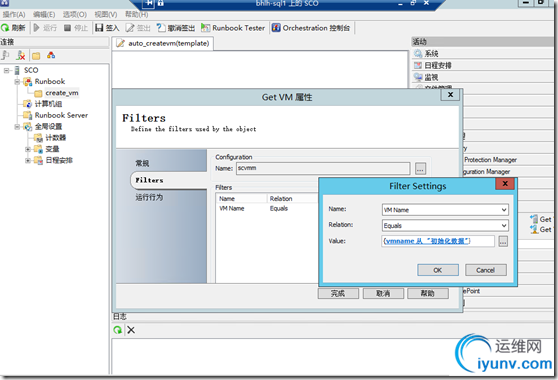Click OK in Filter Settings
This screenshot has width=558, height=380.
pyautogui.click(x=438, y=270)
